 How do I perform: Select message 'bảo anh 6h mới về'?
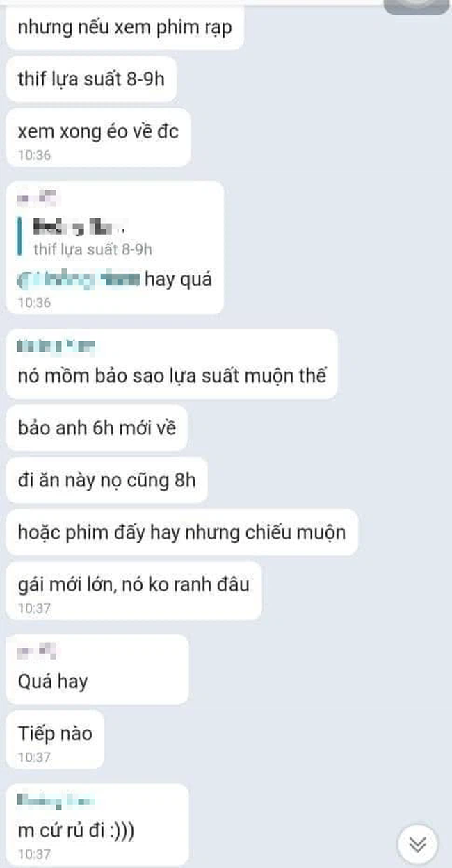[x=97, y=427]
